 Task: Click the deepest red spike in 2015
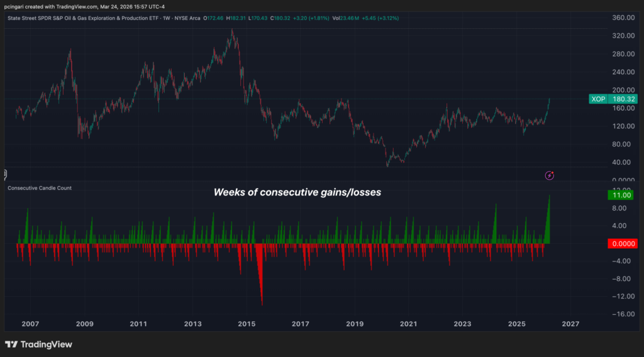point(262,300)
